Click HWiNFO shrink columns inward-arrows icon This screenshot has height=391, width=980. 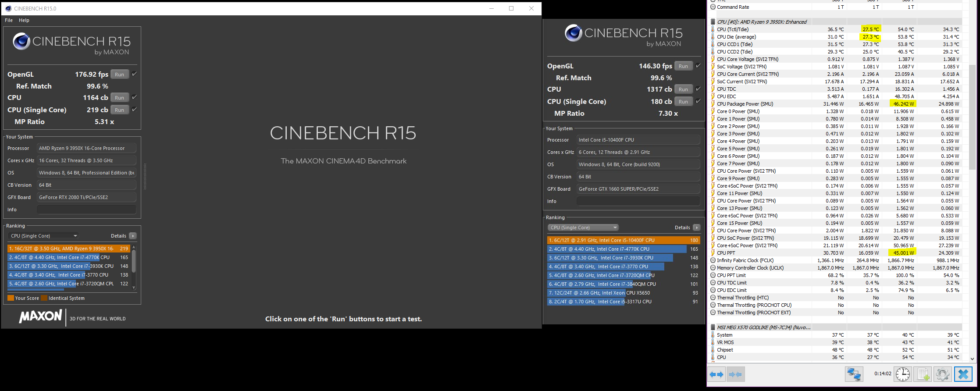pos(735,374)
